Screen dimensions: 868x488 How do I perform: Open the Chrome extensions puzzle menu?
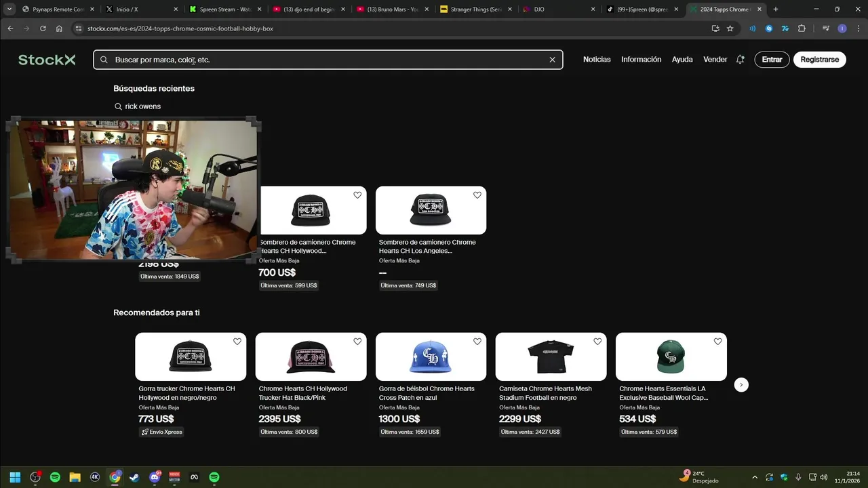(802, 28)
